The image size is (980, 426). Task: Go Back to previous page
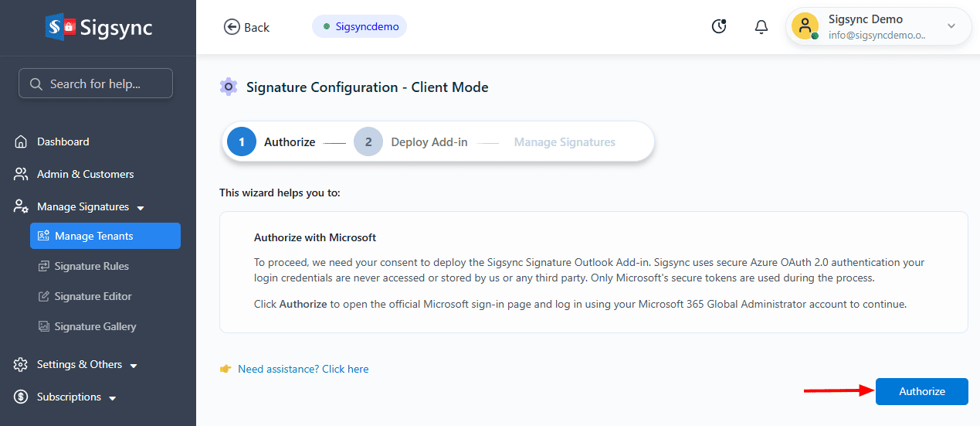[x=247, y=27]
